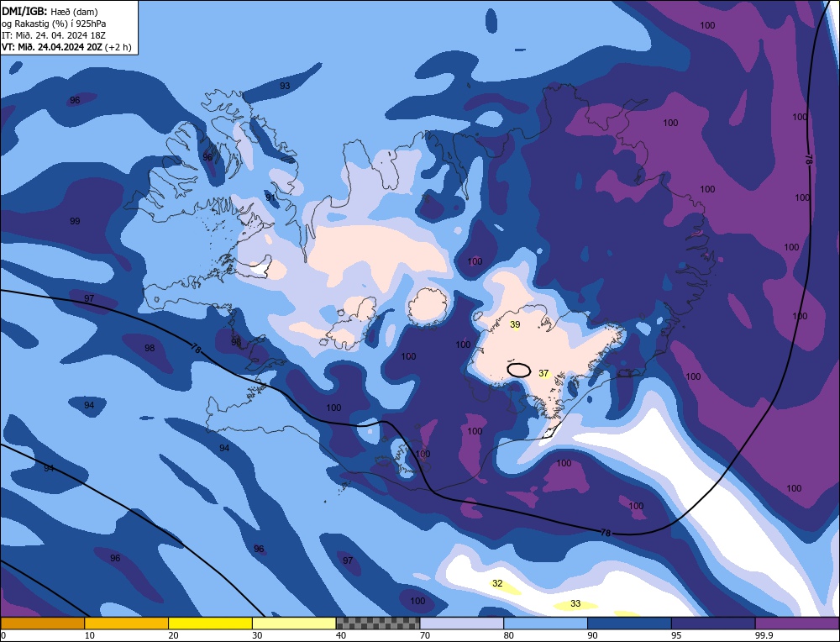
Task: Click the humidity value '33' on the map
Action: (x=575, y=603)
